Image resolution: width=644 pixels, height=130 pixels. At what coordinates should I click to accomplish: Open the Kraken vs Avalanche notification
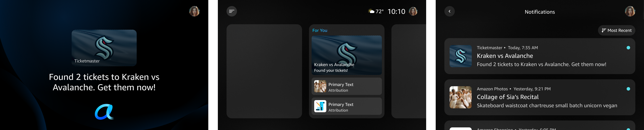tap(539, 56)
